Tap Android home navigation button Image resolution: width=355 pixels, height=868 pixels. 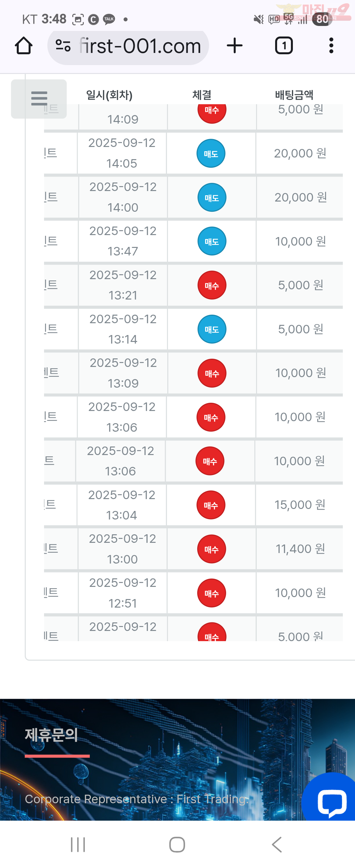coord(177,845)
